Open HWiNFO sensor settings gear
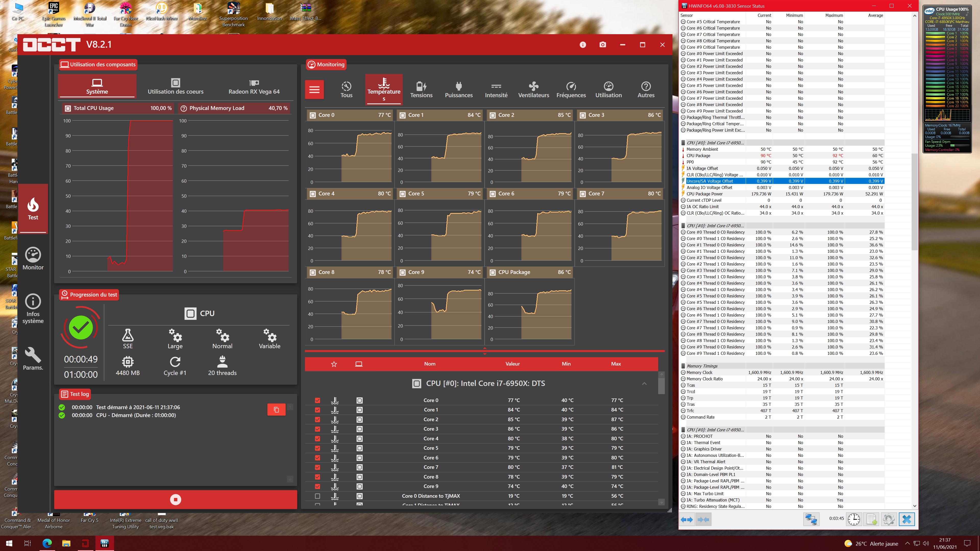 (x=889, y=519)
